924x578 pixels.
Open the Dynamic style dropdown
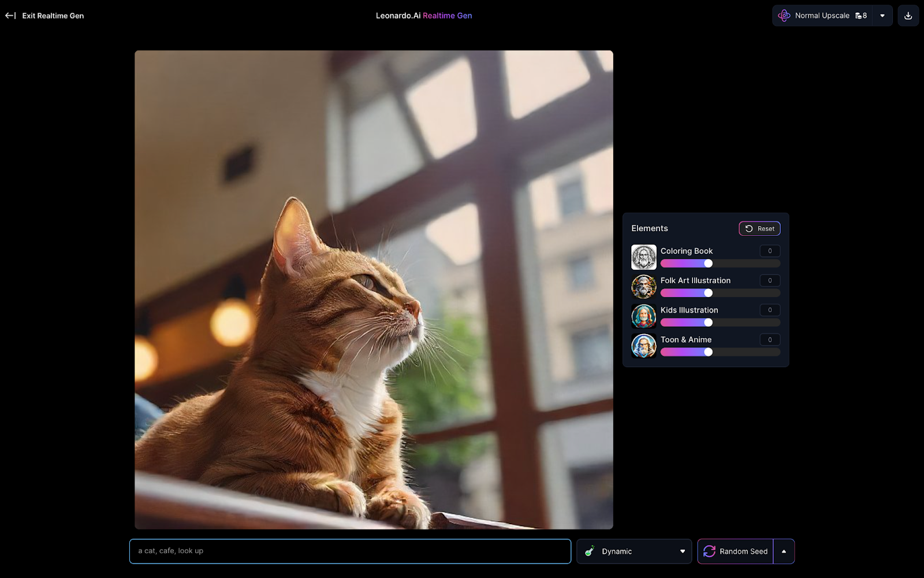[634, 551]
